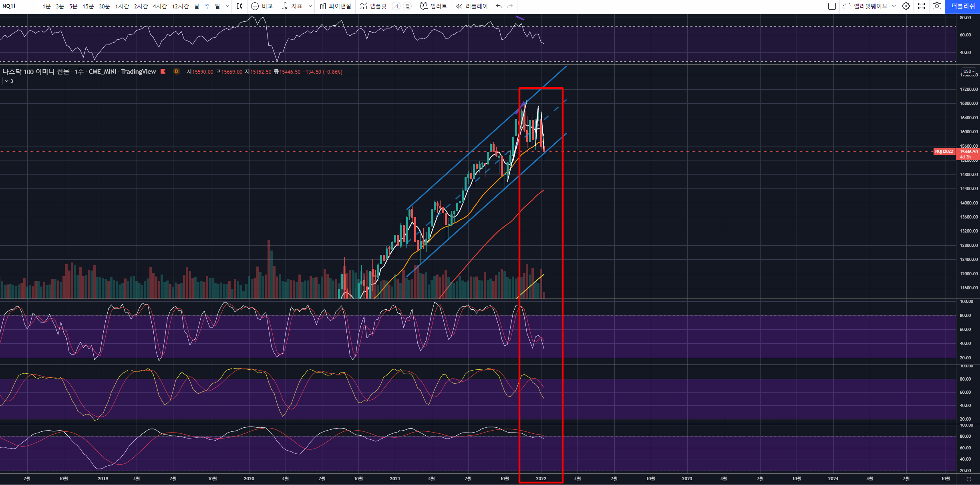The image size is (980, 485).
Task: Toggle the 일 template shortcut button
Action: [x=407, y=6]
